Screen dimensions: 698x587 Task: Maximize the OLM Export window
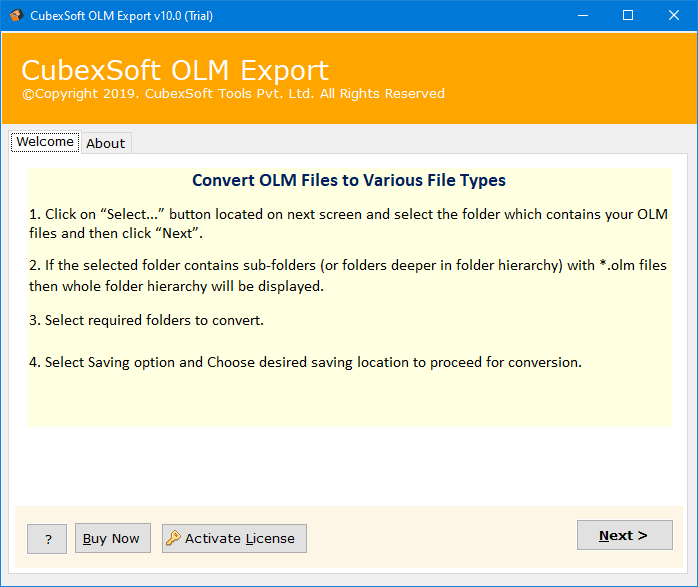click(x=627, y=15)
